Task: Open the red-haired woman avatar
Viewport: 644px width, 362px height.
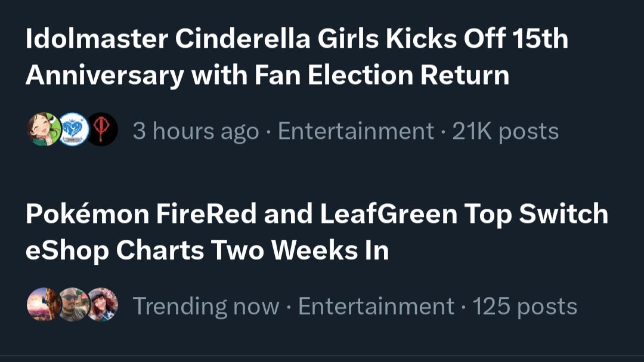Action: [102, 305]
